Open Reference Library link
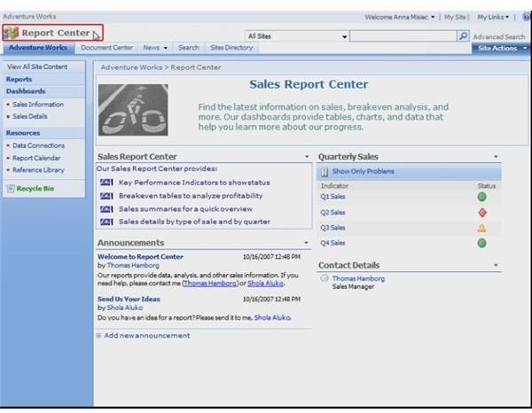This screenshot has height=413, width=532. click(x=38, y=170)
